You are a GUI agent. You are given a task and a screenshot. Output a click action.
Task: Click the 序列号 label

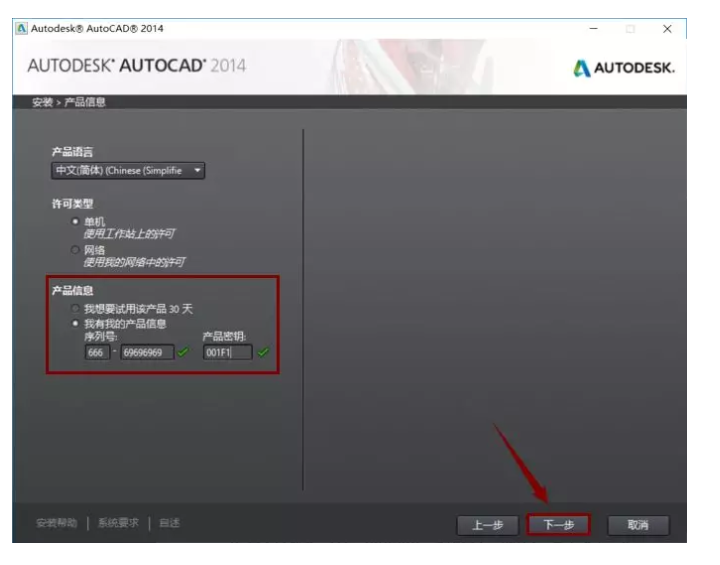[101, 337]
